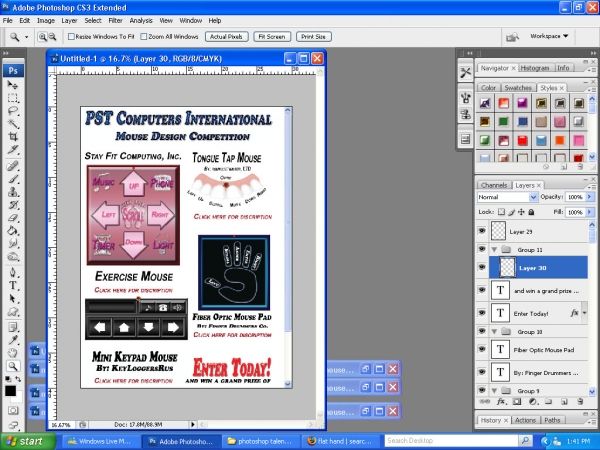The image size is (600, 450).
Task: Create new adjustment layer in Layers panel
Action: [533, 402]
